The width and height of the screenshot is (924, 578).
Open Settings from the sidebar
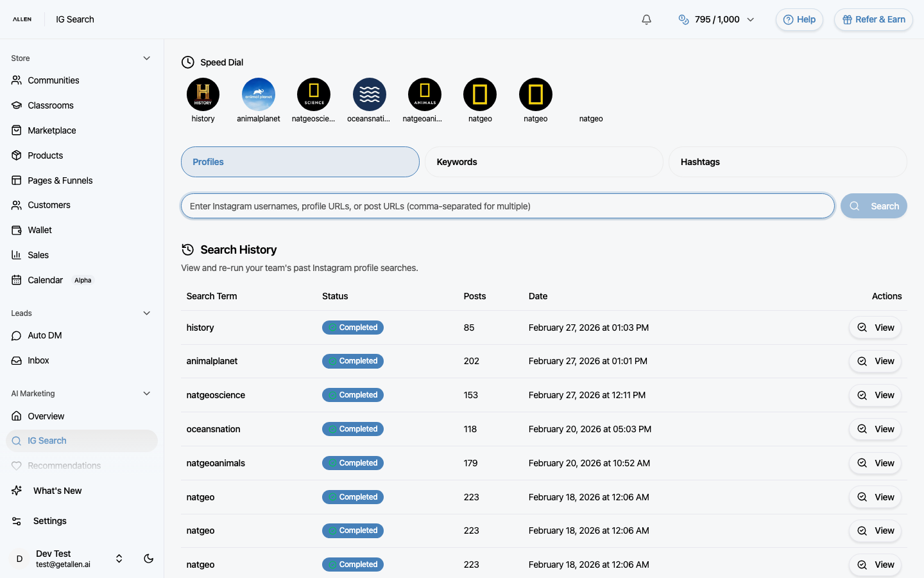(x=49, y=520)
